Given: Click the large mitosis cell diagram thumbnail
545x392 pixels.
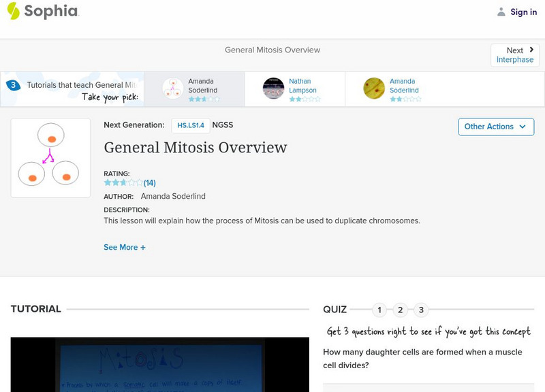Looking at the screenshot, I should tap(50, 158).
